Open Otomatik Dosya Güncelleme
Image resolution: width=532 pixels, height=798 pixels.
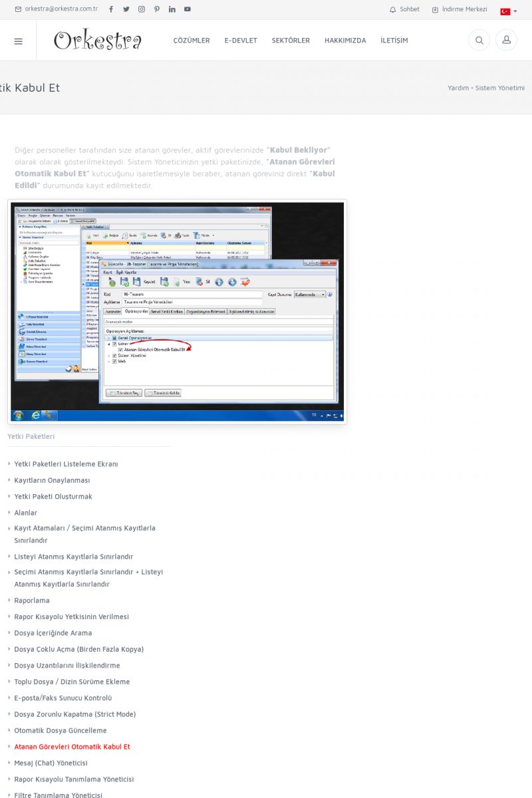61,730
